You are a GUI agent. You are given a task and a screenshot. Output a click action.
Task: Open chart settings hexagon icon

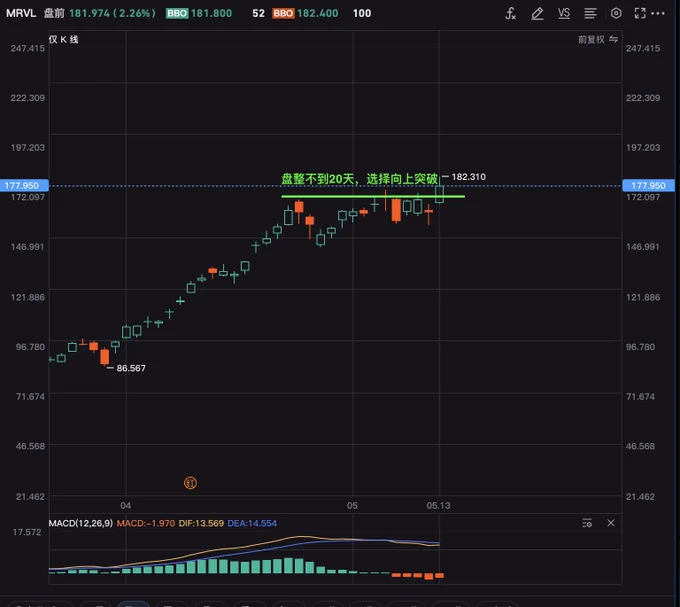[616, 13]
